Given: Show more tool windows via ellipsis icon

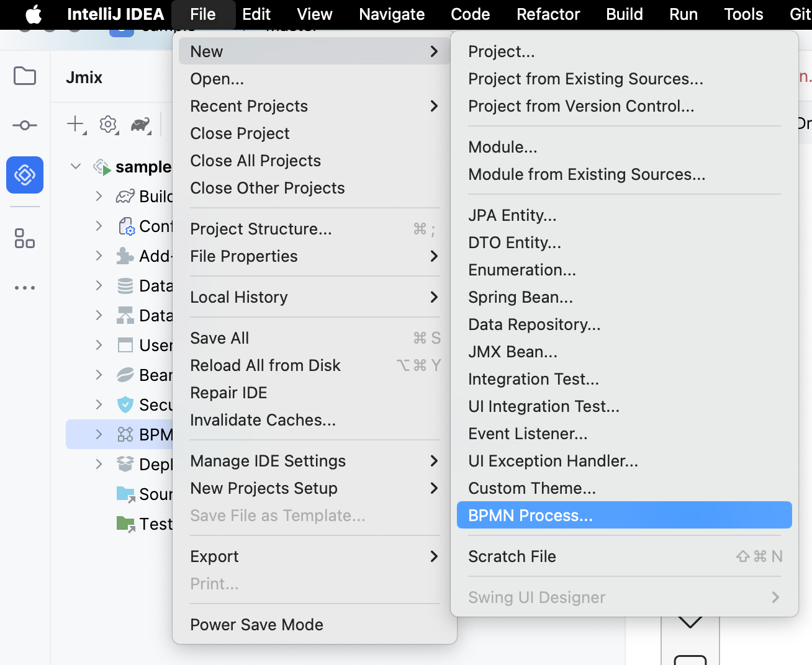Looking at the screenshot, I should point(24,287).
